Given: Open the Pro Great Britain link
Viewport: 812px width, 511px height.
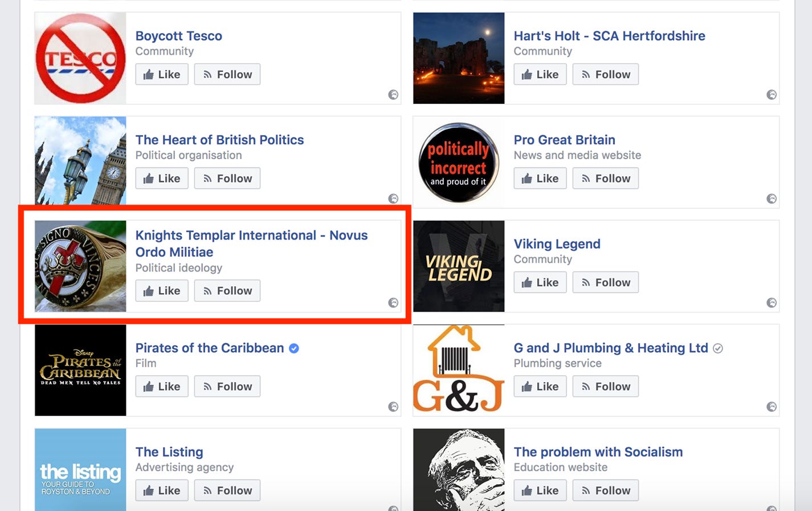Looking at the screenshot, I should [565, 140].
